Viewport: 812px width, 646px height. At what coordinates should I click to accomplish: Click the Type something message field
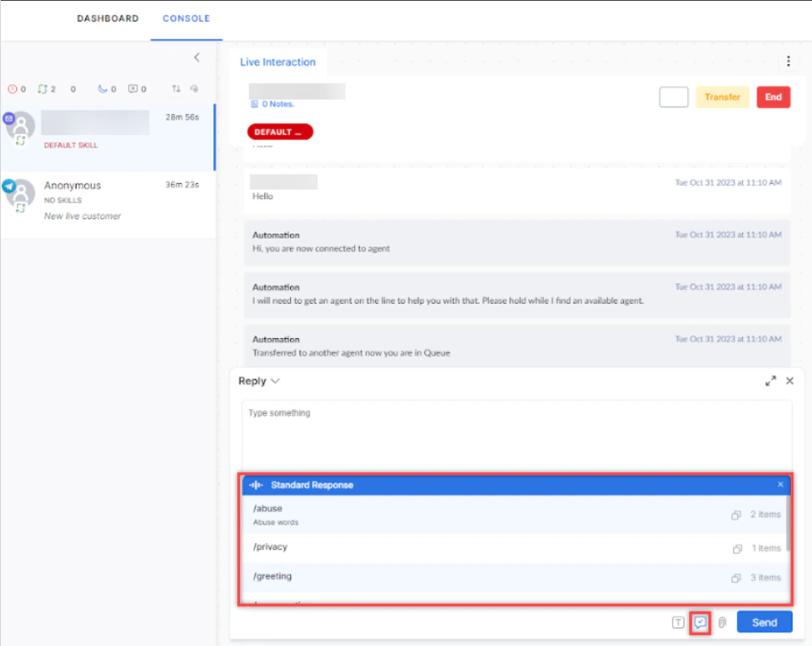point(516,435)
